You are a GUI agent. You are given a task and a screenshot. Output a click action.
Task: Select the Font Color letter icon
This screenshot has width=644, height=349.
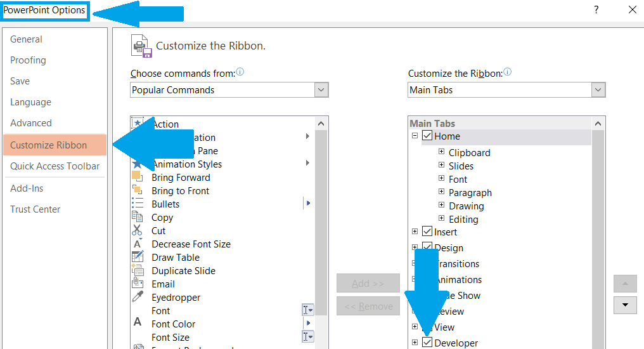pos(137,322)
